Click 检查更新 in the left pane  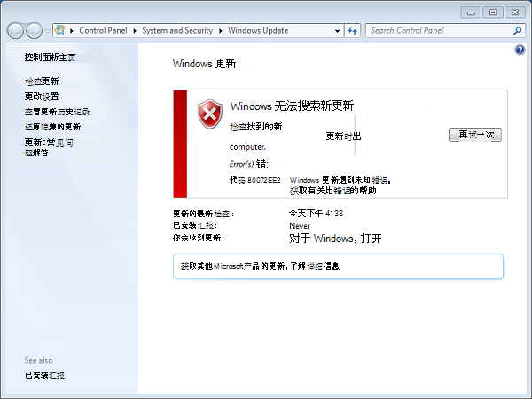(x=42, y=82)
